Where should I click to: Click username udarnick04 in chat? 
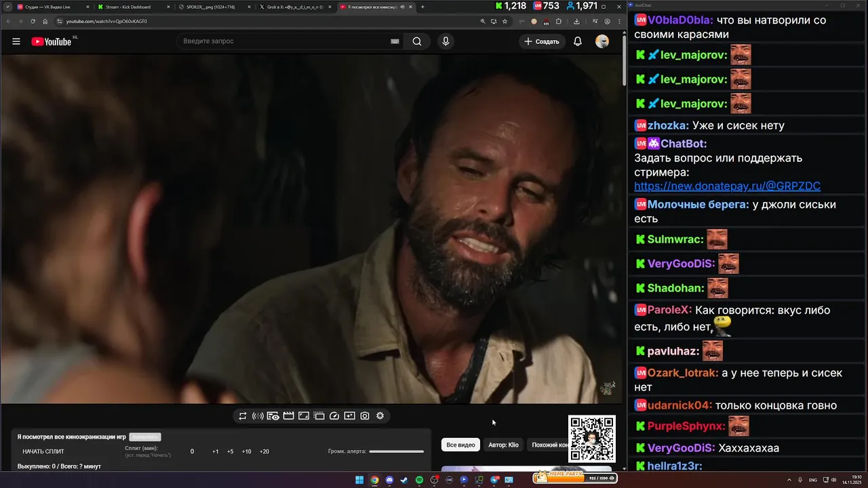click(679, 405)
